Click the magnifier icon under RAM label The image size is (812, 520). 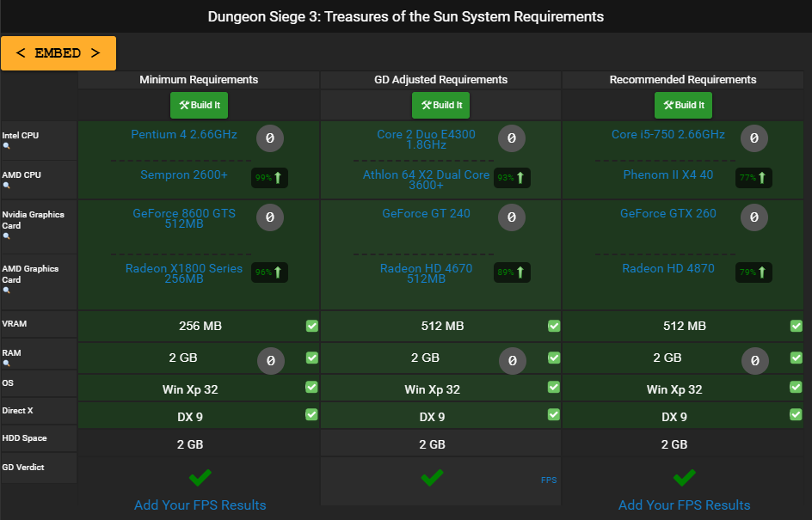tap(7, 364)
